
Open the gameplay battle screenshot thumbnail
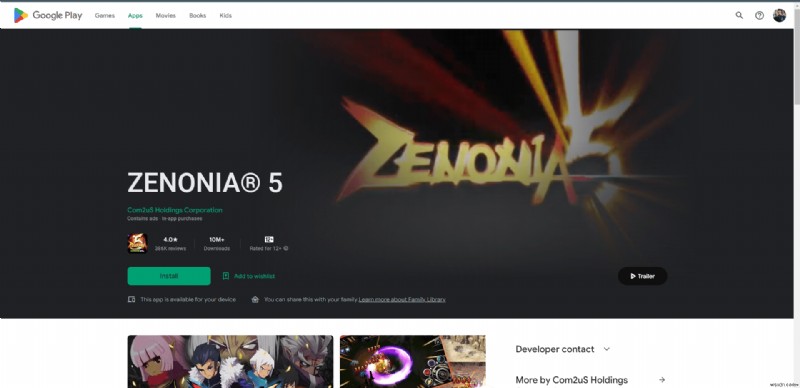[x=413, y=361]
